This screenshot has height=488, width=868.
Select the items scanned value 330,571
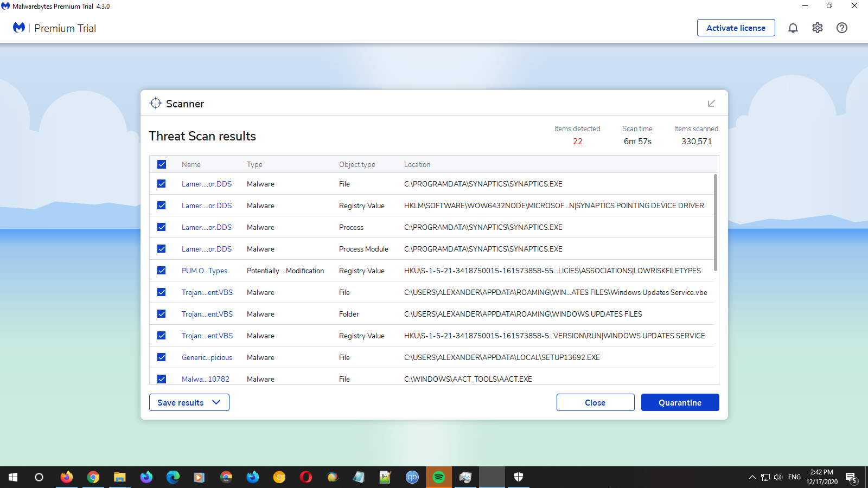click(x=697, y=142)
